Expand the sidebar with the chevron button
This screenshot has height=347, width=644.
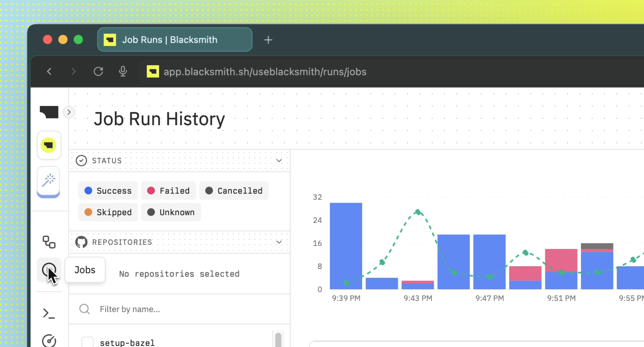click(x=69, y=112)
